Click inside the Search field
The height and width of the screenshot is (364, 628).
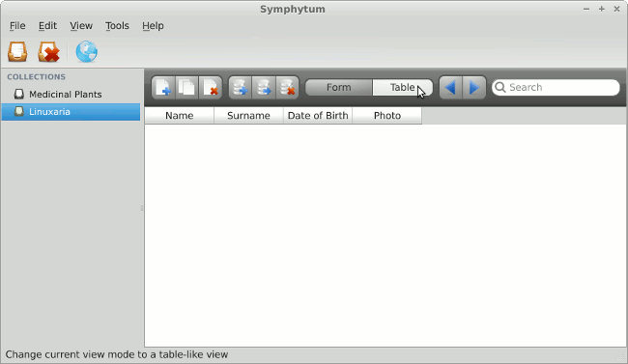(556, 87)
